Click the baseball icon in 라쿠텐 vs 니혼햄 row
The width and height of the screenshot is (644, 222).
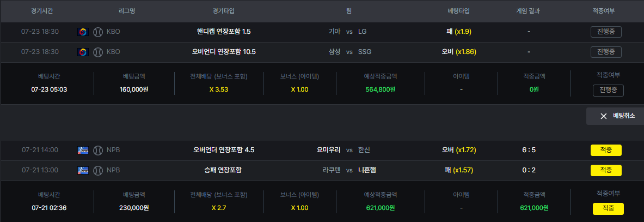[98, 170]
